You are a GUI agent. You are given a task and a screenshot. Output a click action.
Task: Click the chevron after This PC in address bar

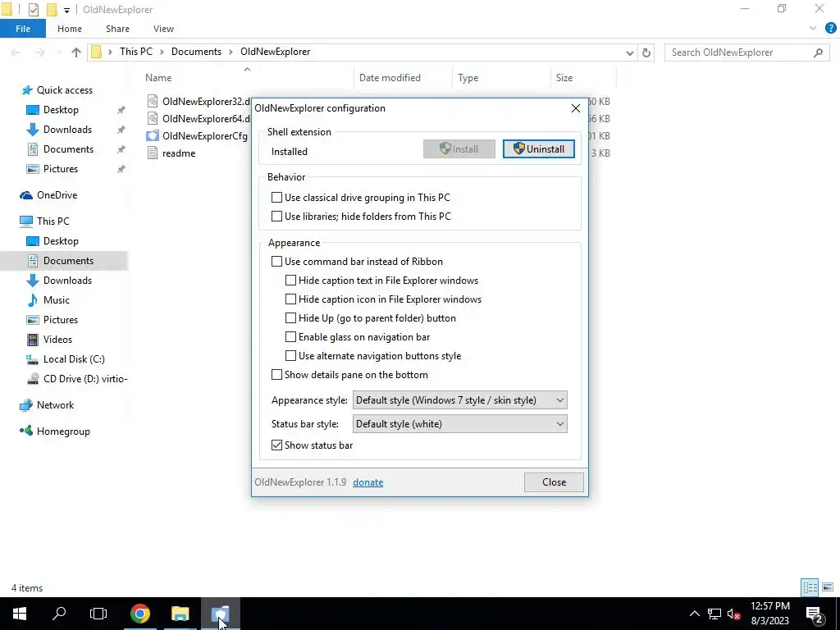point(162,52)
